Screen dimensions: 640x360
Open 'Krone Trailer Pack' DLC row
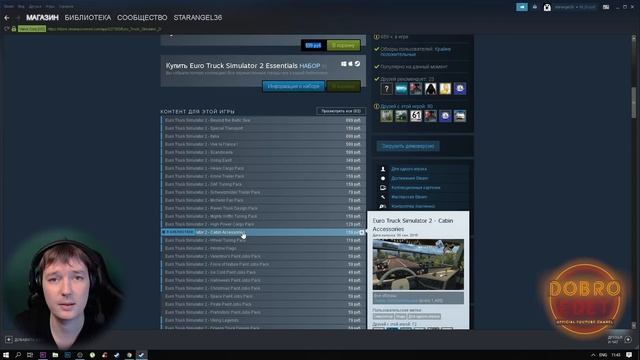click(263, 176)
